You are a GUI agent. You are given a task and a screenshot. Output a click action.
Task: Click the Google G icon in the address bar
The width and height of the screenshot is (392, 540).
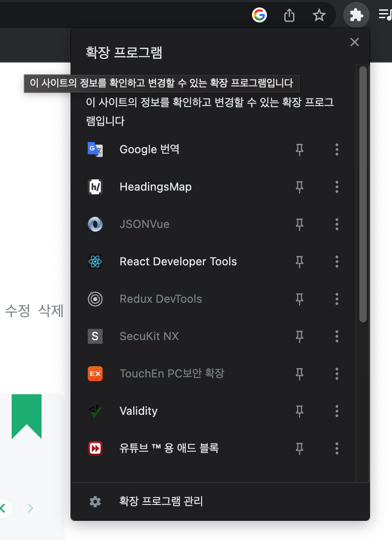click(x=259, y=15)
